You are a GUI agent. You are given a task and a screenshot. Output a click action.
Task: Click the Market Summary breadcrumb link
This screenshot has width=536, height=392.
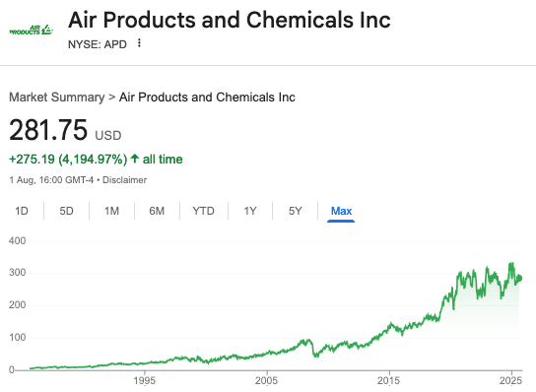57,98
